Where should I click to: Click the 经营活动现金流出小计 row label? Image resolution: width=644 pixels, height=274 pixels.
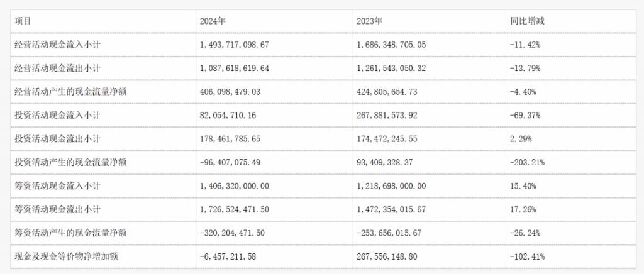[x=57, y=68]
